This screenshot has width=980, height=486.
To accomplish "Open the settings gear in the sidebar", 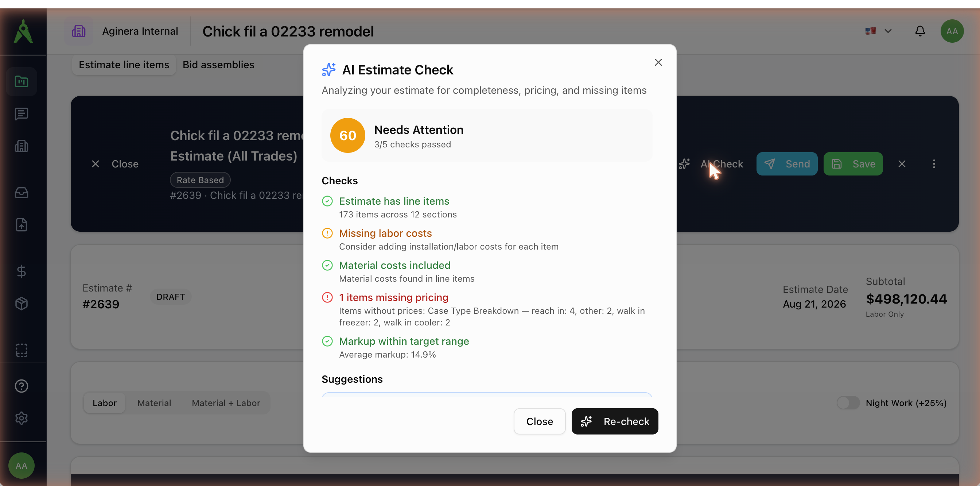I will [x=21, y=418].
